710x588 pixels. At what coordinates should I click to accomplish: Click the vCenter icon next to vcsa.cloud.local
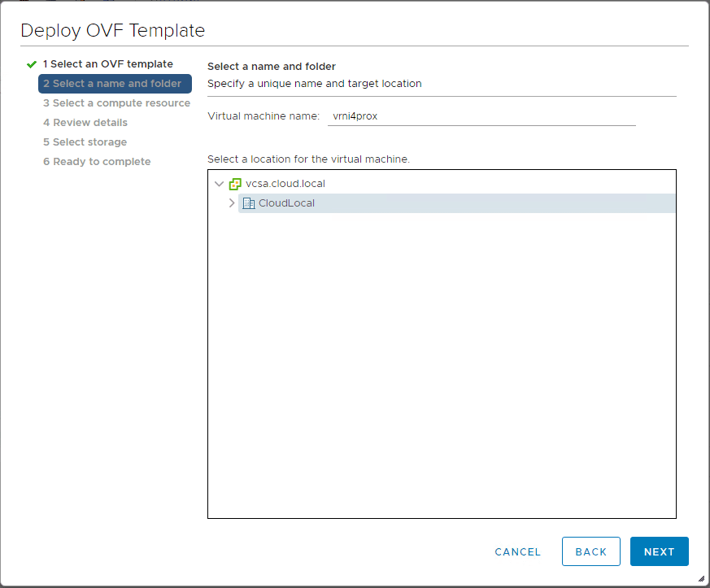click(235, 184)
